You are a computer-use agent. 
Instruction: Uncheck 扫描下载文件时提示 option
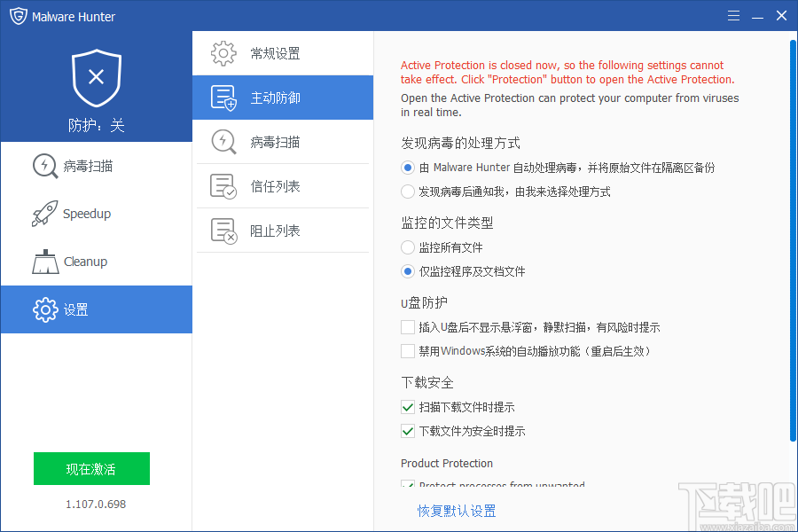coord(407,407)
